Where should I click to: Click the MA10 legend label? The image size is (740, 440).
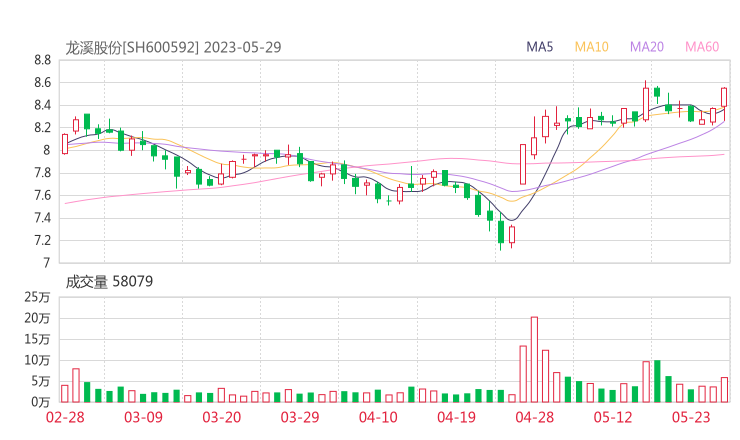[x=591, y=47]
